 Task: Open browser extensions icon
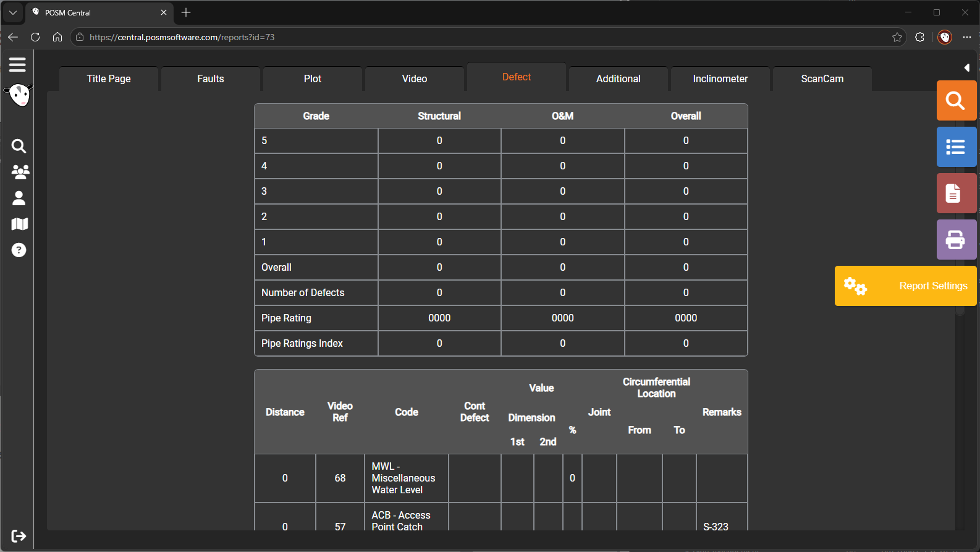919,37
